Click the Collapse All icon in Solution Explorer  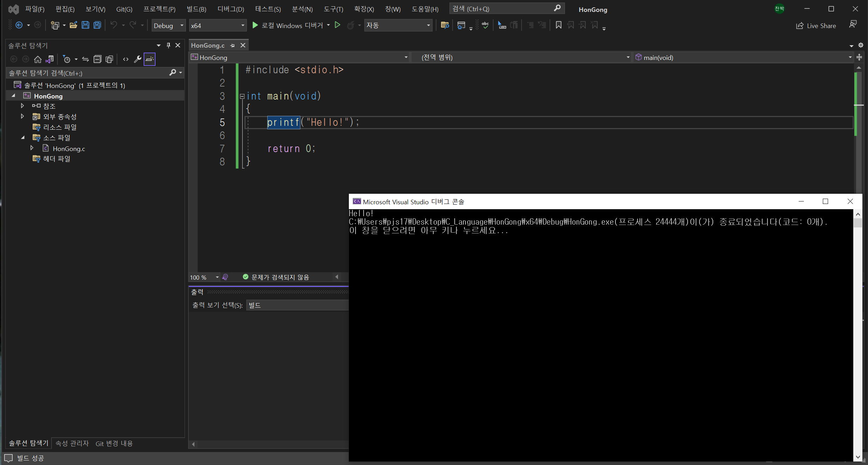[x=97, y=59]
